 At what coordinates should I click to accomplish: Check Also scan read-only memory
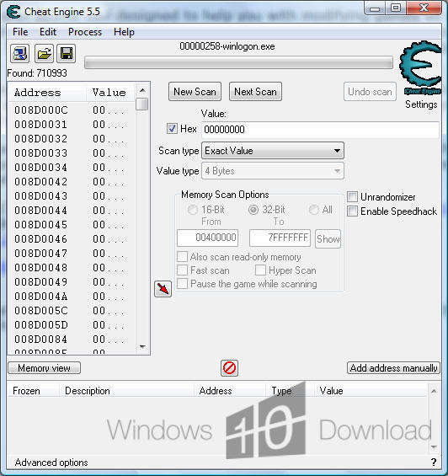point(182,256)
